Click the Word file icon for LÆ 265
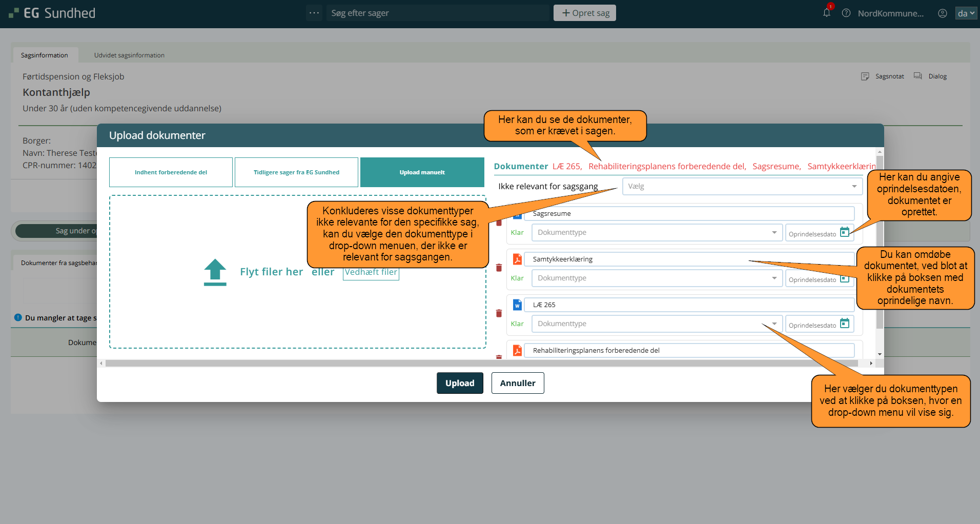This screenshot has width=980, height=524. click(x=517, y=305)
